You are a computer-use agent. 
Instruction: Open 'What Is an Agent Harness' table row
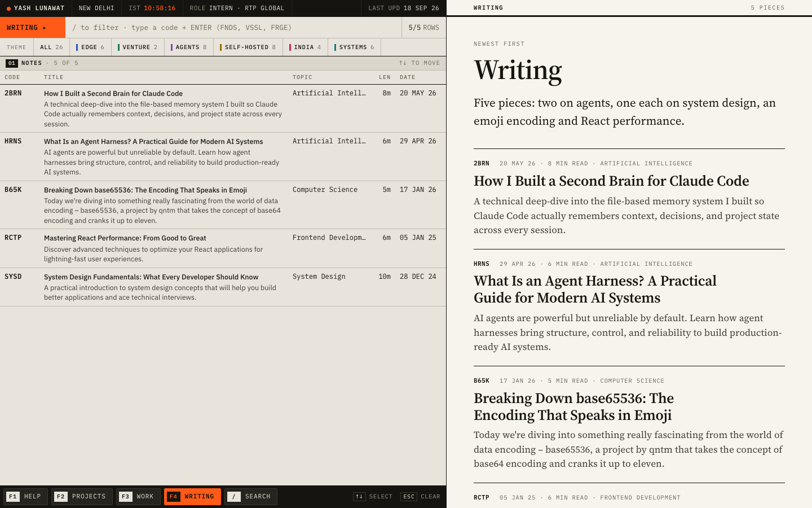(223, 157)
